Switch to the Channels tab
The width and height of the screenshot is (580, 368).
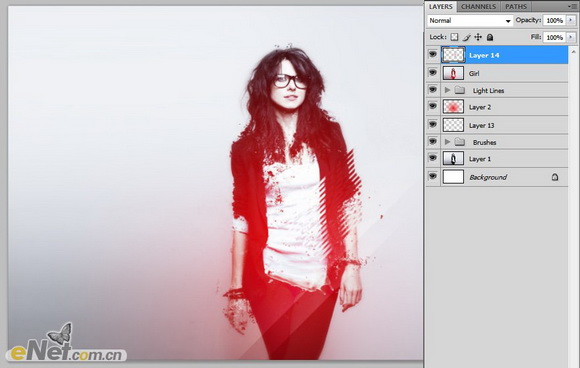click(x=478, y=7)
